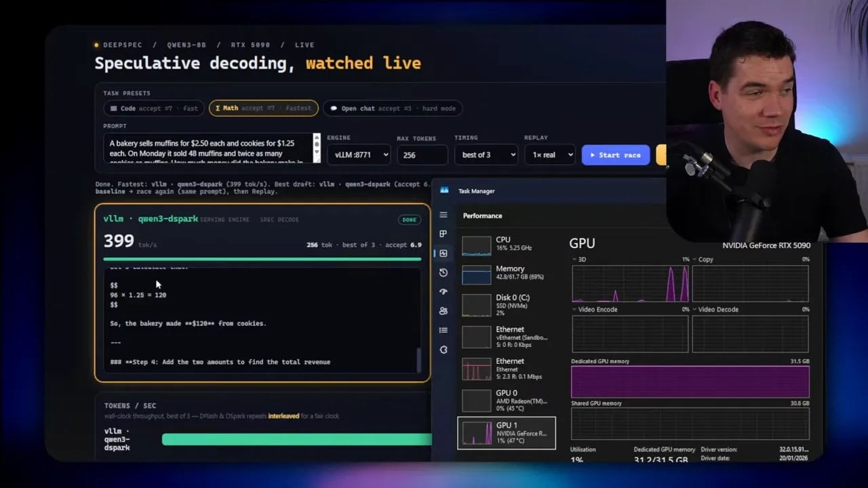
Task: Click the Dedicated GPU memory usage graph
Action: 690,382
